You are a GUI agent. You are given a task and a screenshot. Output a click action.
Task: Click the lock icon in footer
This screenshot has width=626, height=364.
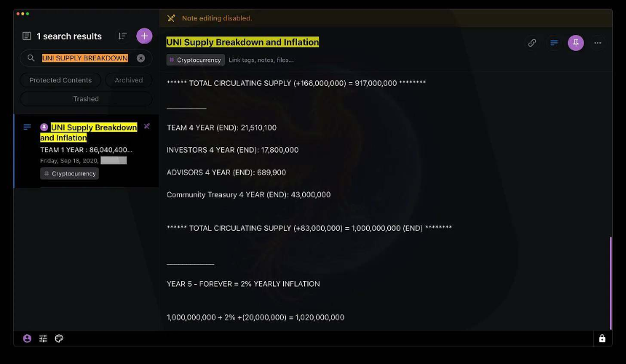[602, 339]
